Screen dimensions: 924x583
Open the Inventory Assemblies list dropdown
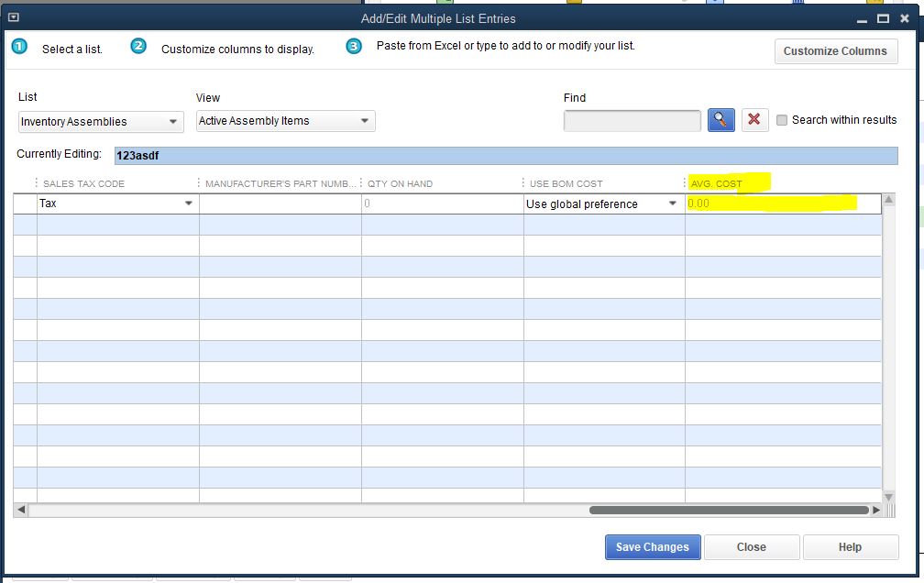pos(173,122)
